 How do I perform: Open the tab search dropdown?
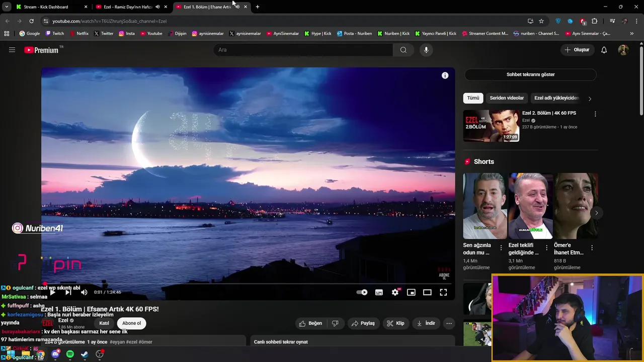(7, 7)
